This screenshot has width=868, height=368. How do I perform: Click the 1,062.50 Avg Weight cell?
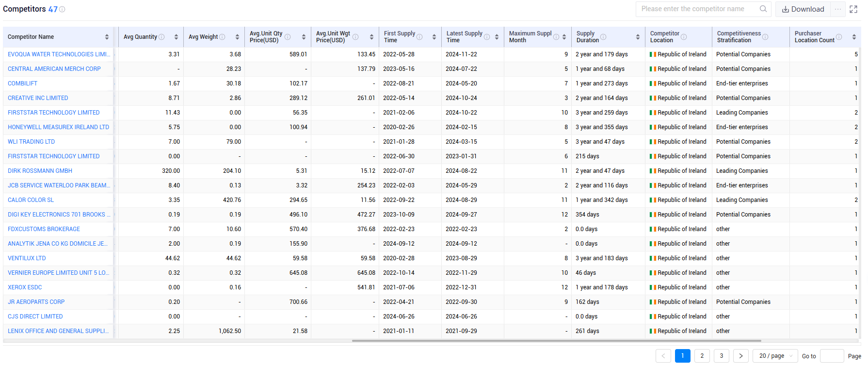pyautogui.click(x=229, y=331)
